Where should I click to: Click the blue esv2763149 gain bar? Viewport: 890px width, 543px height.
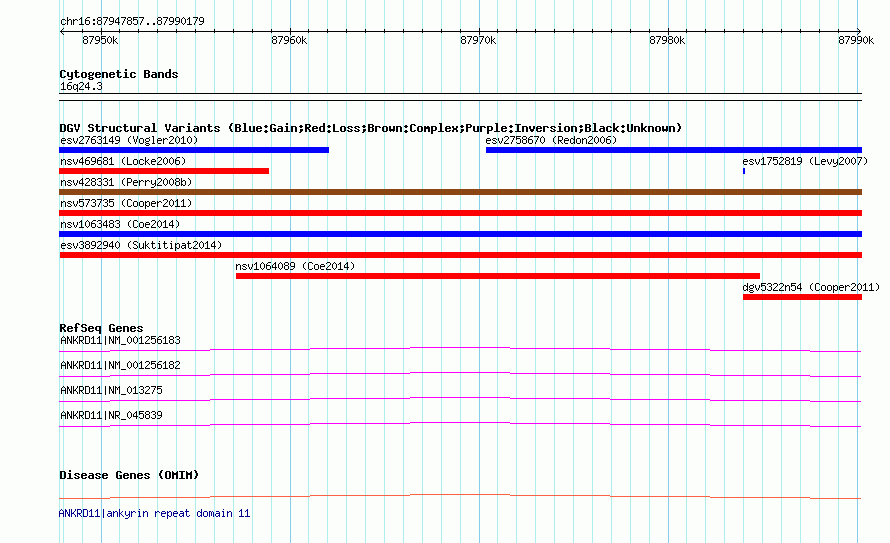pyautogui.click(x=194, y=150)
